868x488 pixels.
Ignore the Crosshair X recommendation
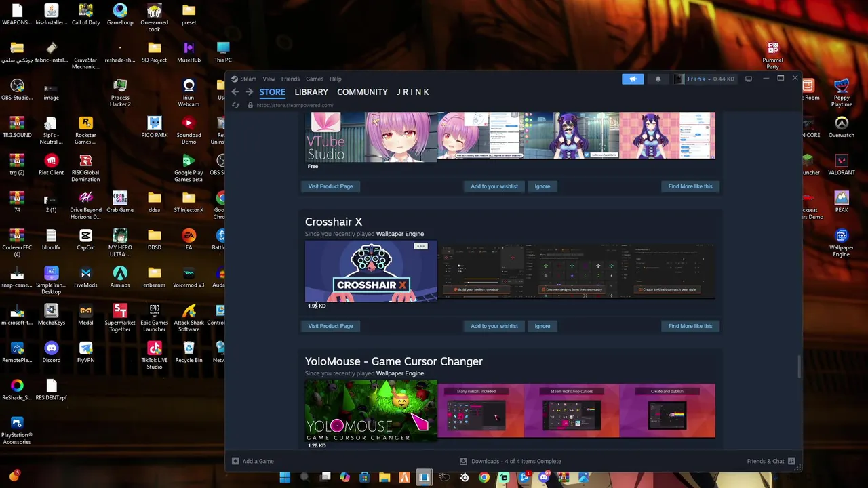[542, 326]
